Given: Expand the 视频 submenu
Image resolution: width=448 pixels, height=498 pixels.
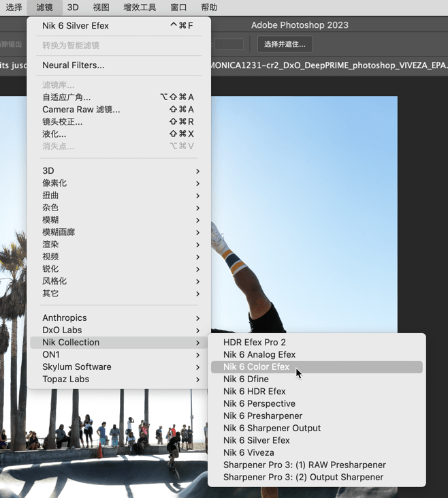Looking at the screenshot, I should [x=118, y=257].
